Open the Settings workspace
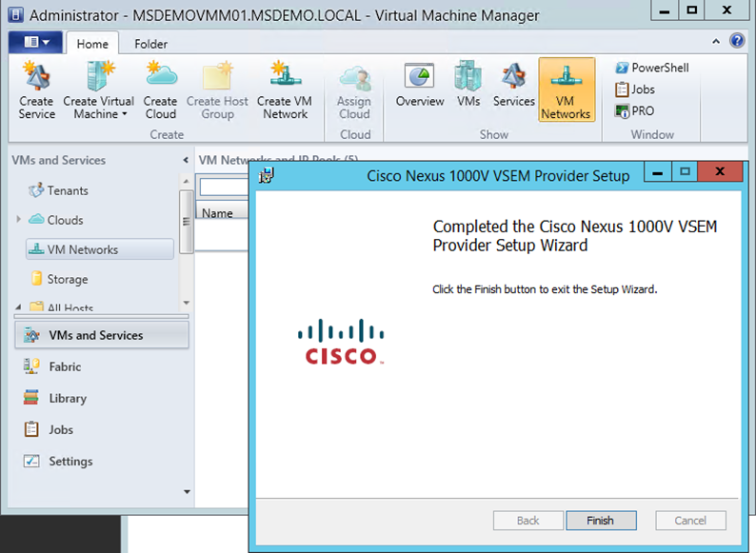The width and height of the screenshot is (756, 553). pyautogui.click(x=58, y=461)
